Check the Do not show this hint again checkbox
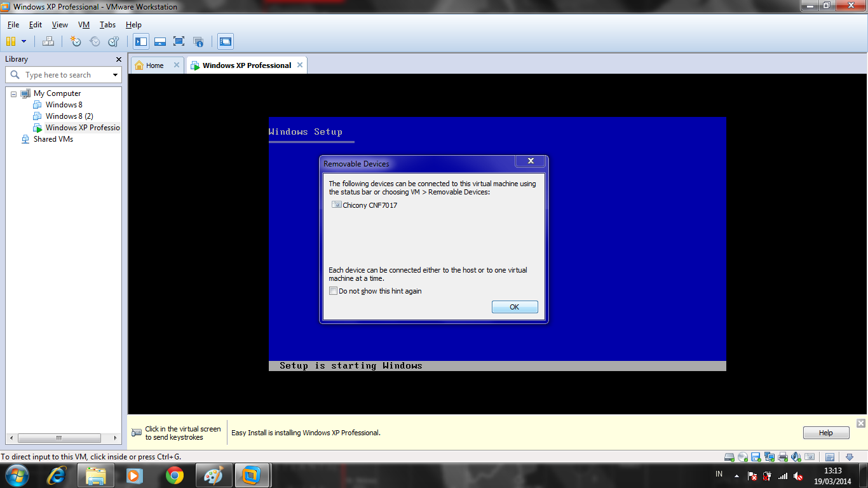Screen dimensions: 868x488 coord(333,290)
